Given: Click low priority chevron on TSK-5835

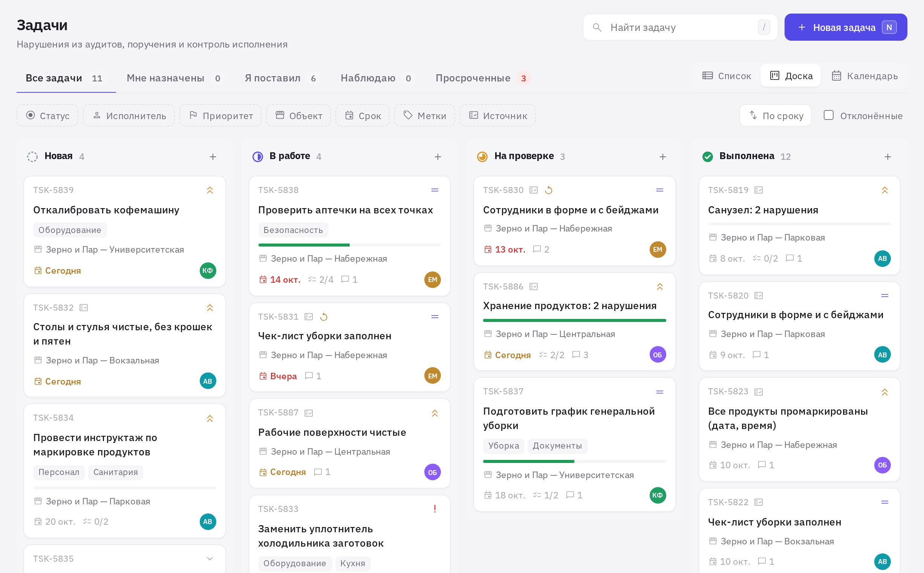Looking at the screenshot, I should tap(210, 559).
